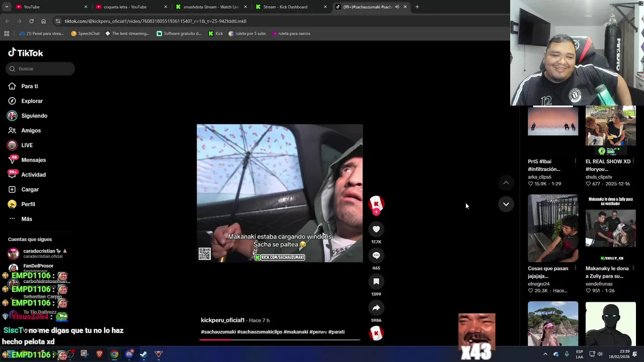This screenshot has width=644, height=362.
Task: Reload the browser page
Action: pyautogui.click(x=31, y=21)
